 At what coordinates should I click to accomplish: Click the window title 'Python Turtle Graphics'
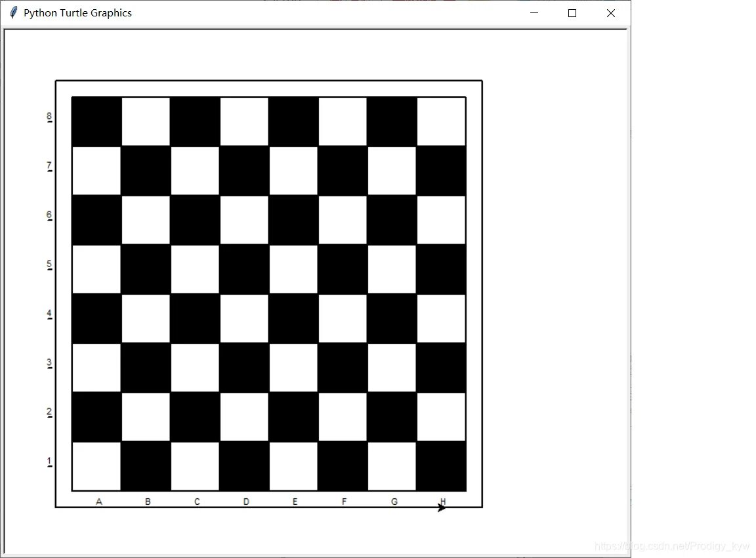pos(77,13)
